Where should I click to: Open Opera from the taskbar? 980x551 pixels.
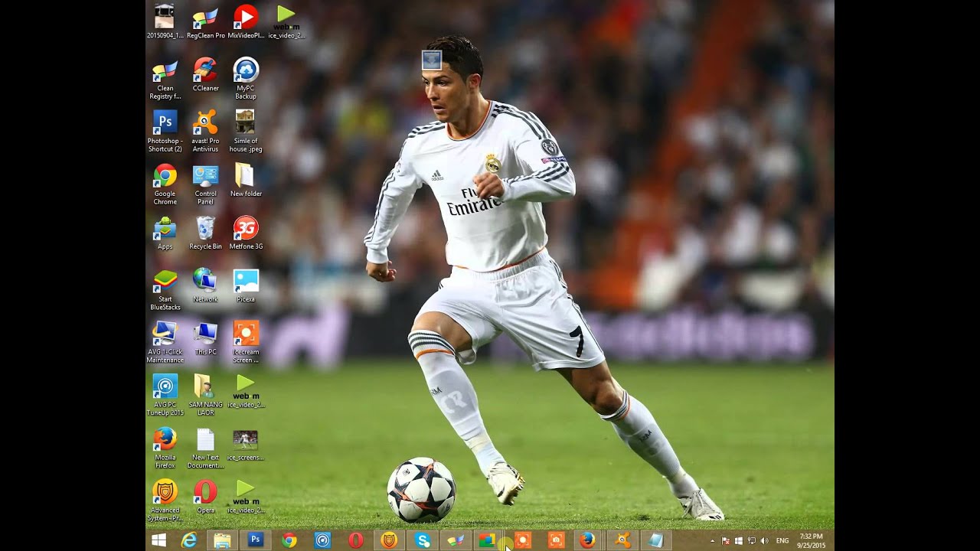point(356,540)
